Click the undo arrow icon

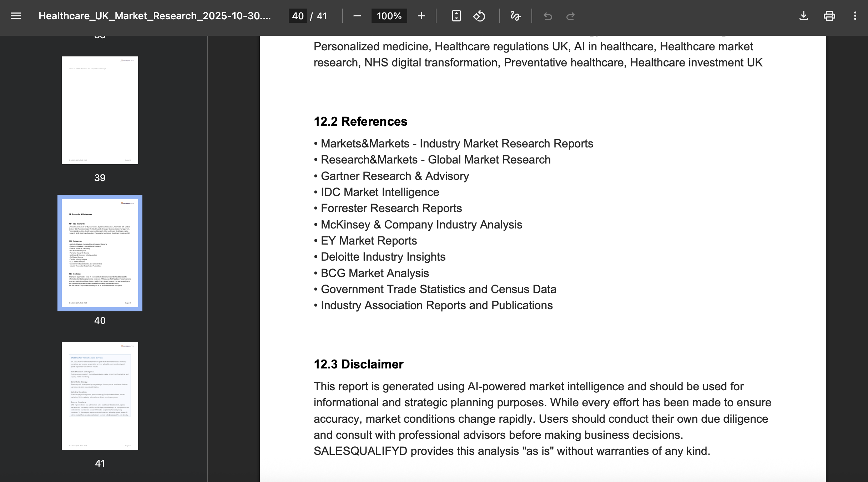547,16
